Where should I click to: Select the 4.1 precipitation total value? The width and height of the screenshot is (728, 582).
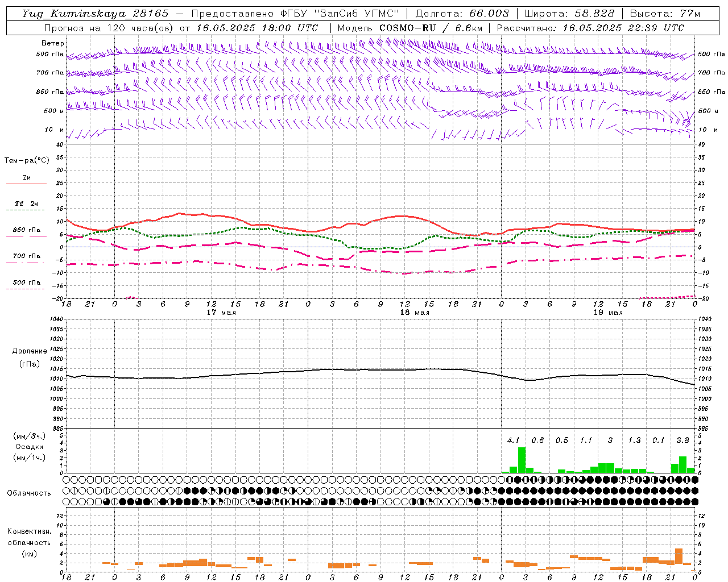coord(513,440)
